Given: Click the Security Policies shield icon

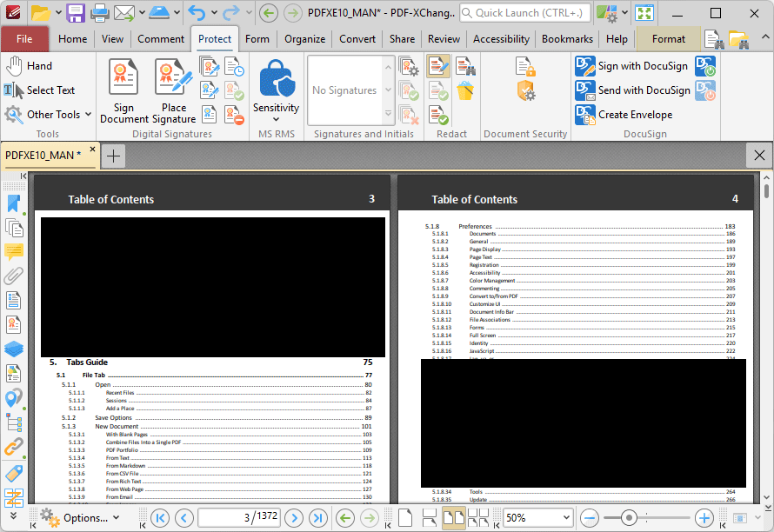Looking at the screenshot, I should (x=525, y=90).
